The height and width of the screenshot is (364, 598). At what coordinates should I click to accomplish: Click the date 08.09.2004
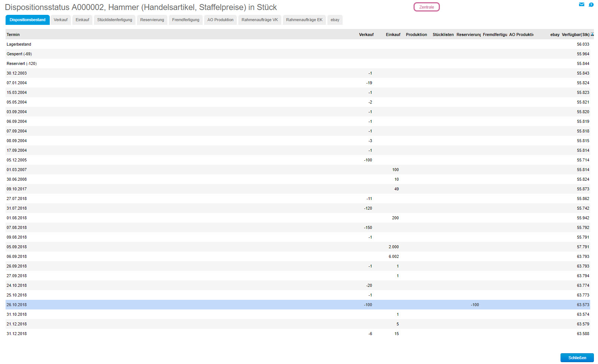tap(17, 141)
